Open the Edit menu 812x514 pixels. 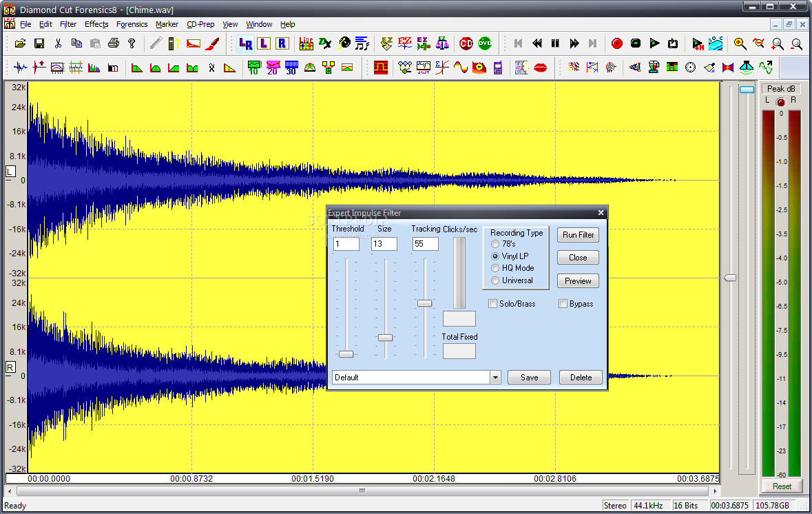tap(45, 24)
